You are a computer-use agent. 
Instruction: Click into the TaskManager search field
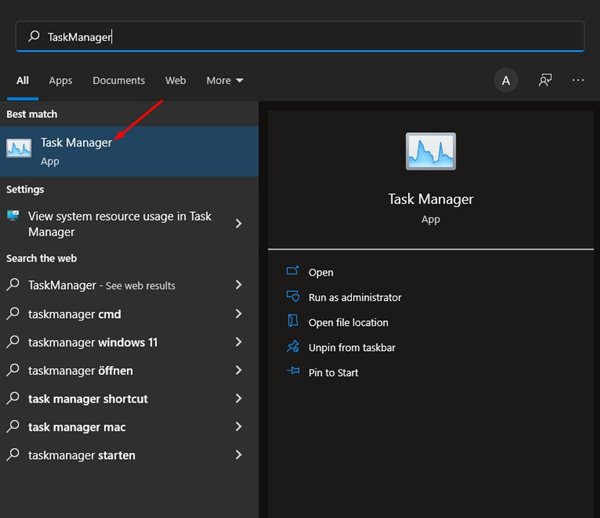click(x=300, y=36)
